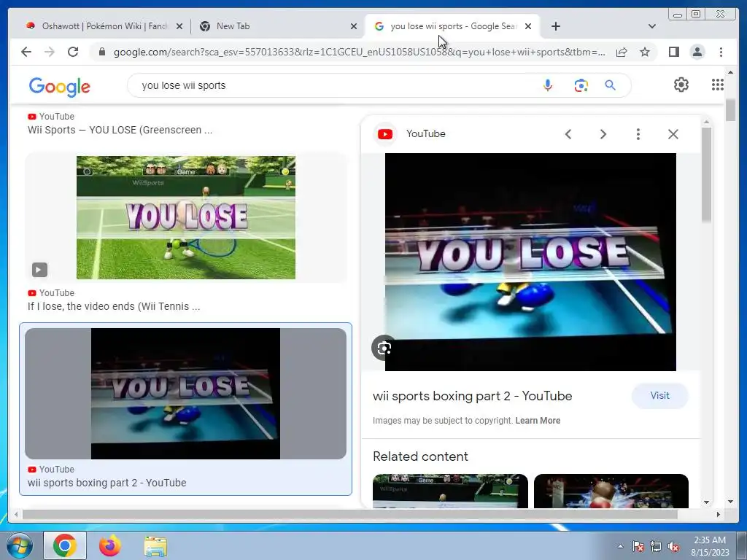Click the browser forward arrow
This screenshot has height=560, width=747.
pos(50,52)
